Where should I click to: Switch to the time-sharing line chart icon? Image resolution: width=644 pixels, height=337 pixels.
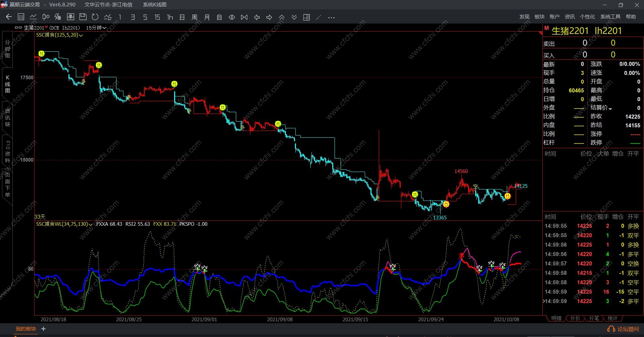pos(33,17)
